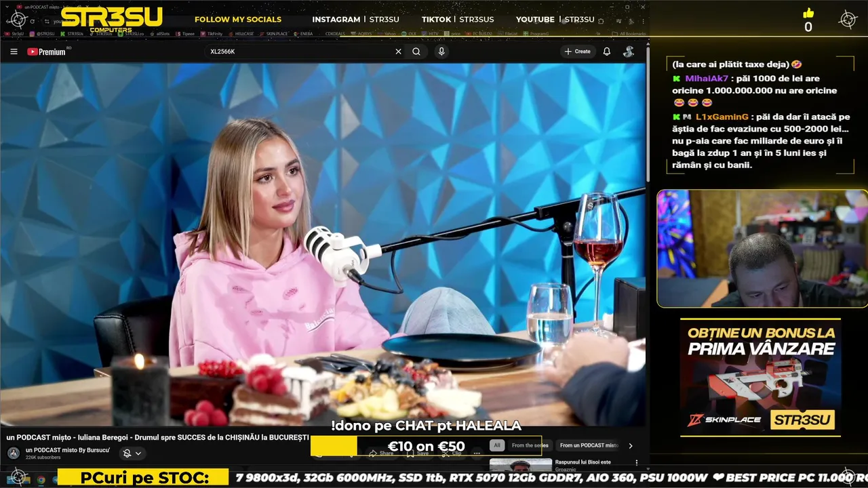Expand the subscription notification bell dropdown
Image resolution: width=868 pixels, height=488 pixels.
point(132,453)
